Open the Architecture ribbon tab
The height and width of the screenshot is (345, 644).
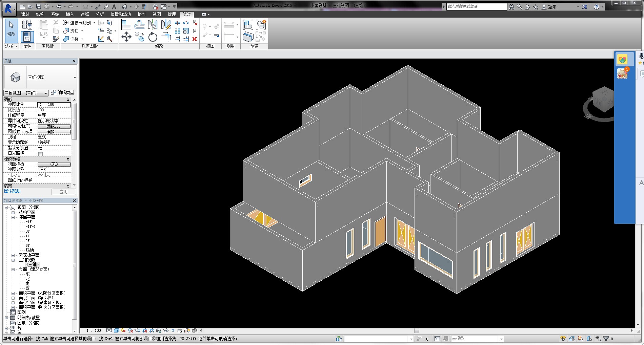tap(25, 15)
